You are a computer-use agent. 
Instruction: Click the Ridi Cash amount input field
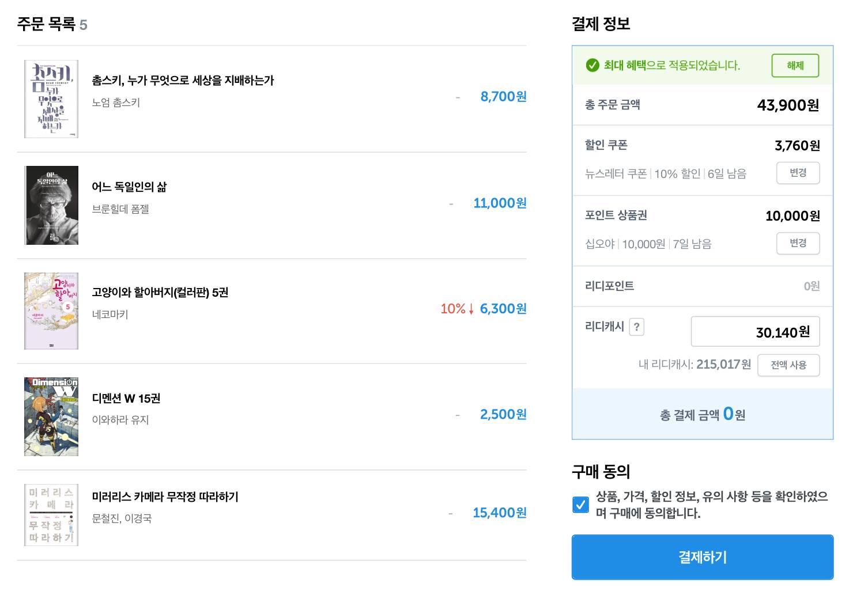[755, 332]
